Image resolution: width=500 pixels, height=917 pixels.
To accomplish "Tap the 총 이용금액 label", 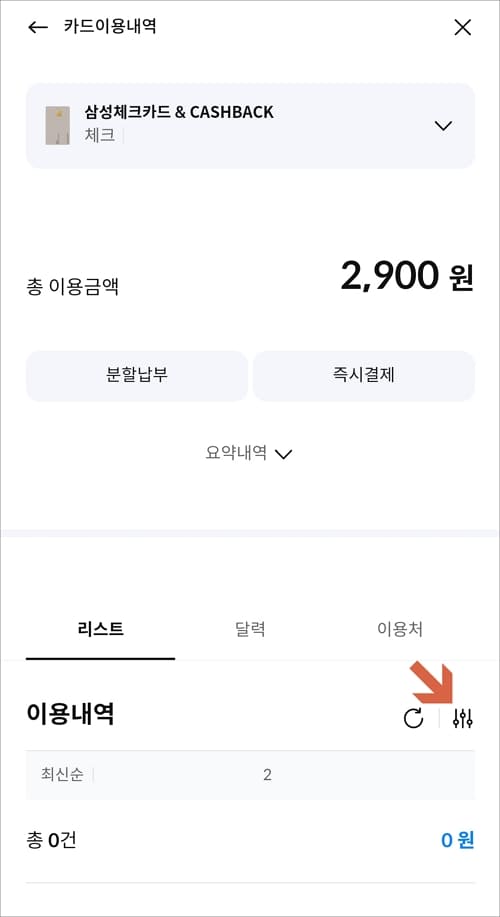I will (x=73, y=287).
